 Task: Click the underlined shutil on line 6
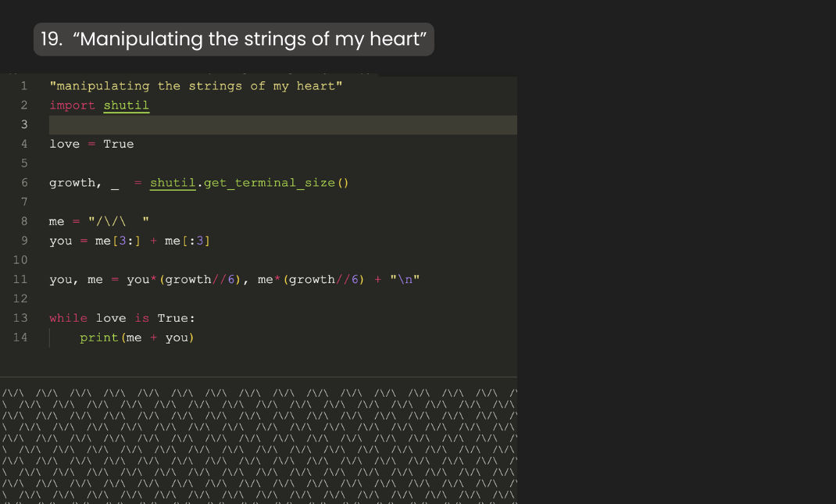[173, 183]
